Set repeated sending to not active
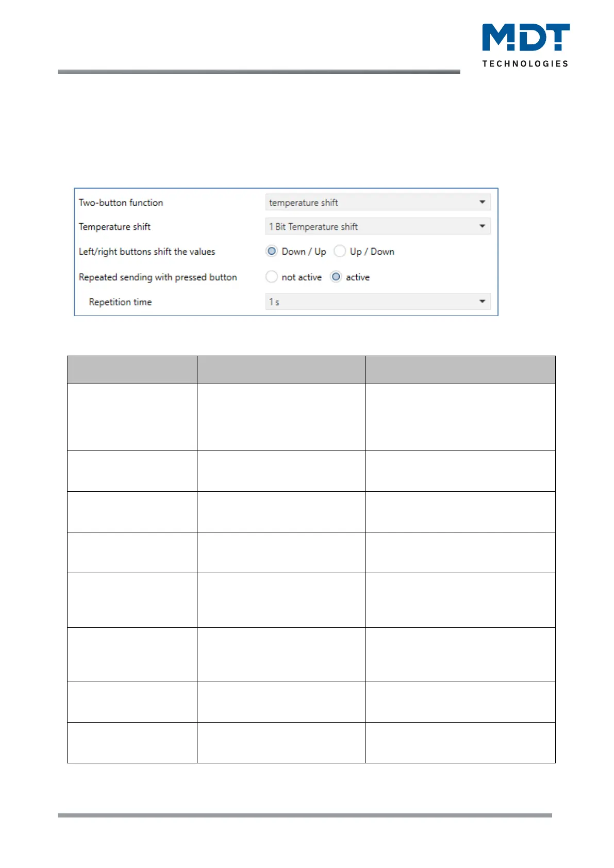 272,277
